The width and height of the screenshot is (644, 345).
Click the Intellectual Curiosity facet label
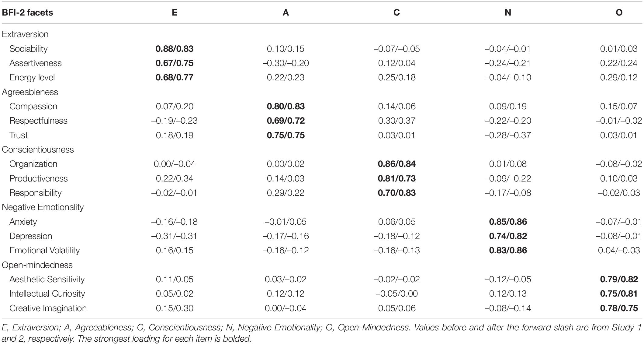click(x=47, y=294)
